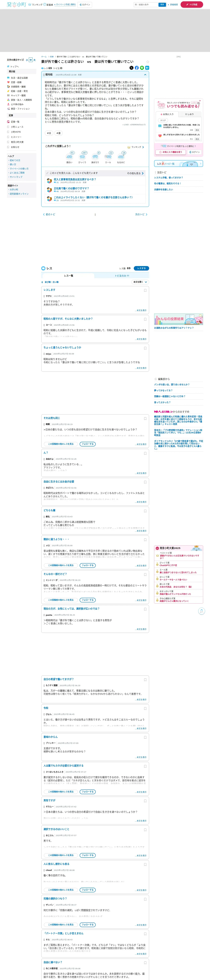Viewport: 210px width, 980px height.
Task: Open 心や体の悩み category in sidebar
Action: click(x=17, y=104)
